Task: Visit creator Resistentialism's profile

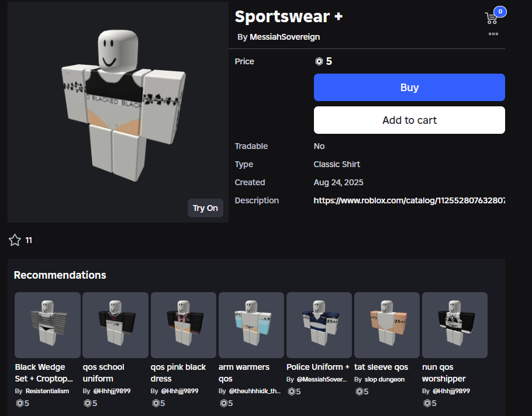Action: pyautogui.click(x=47, y=391)
